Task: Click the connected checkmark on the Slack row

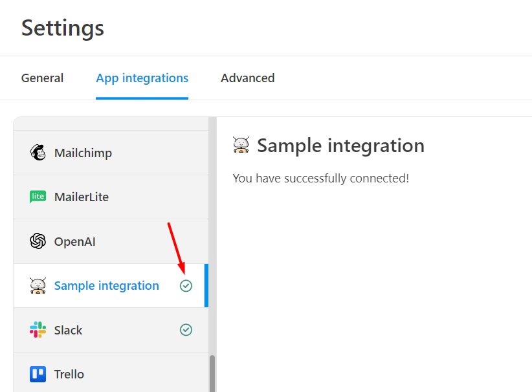Action: pos(186,330)
